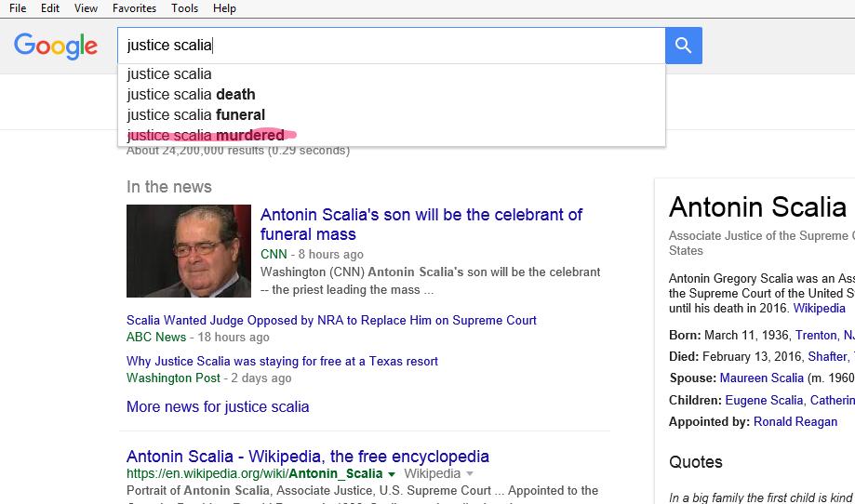This screenshot has height=504, width=855.
Task: Open the File menu
Action: point(18,8)
